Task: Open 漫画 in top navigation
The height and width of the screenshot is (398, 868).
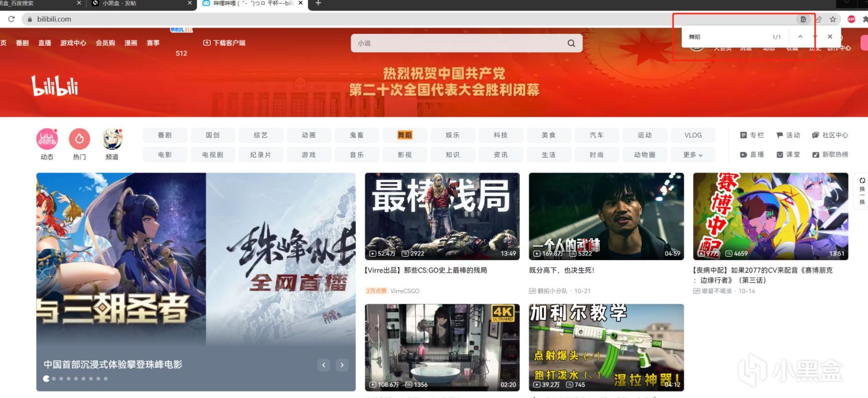Action: 131,43
